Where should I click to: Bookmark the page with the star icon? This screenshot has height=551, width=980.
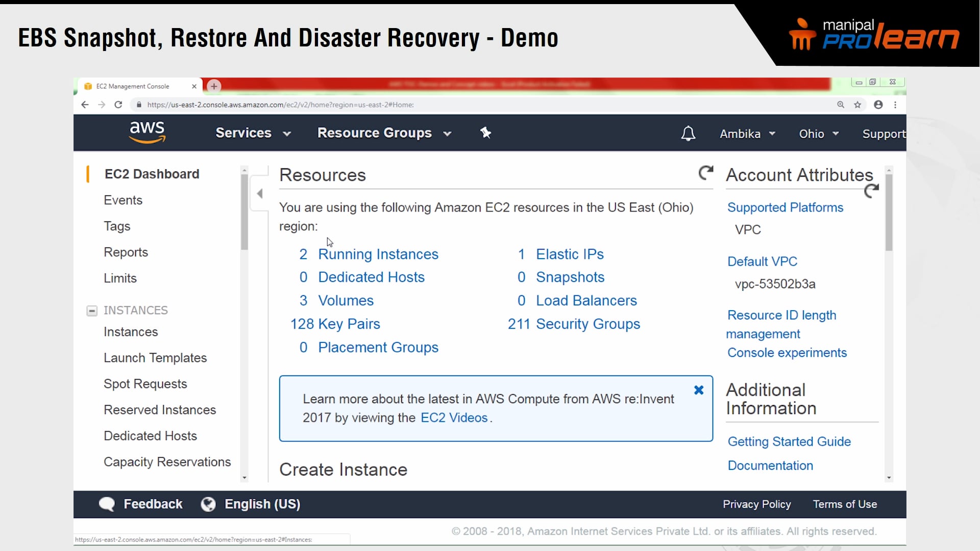pyautogui.click(x=858, y=105)
